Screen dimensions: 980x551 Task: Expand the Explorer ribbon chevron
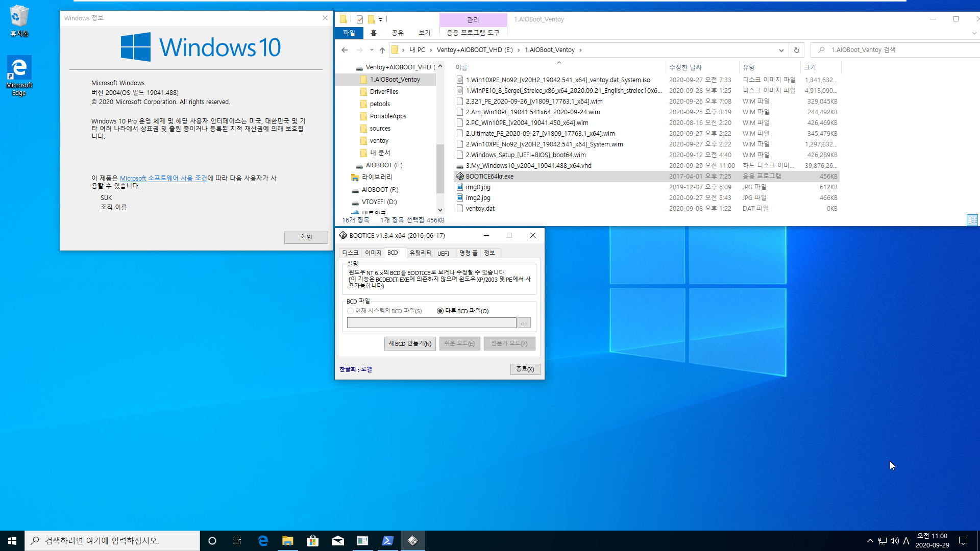(974, 33)
